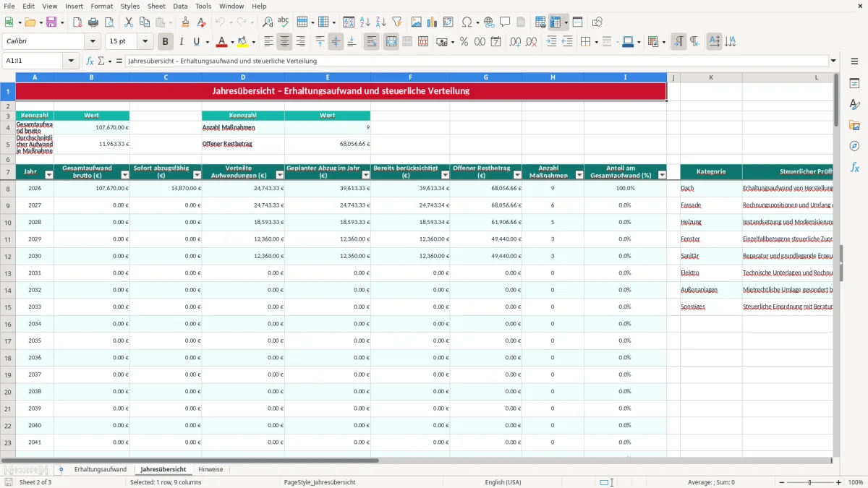Viewport: 868px width, 488px height.
Task: Open Sofort abzugsfähig filter dropdown
Action: click(x=197, y=175)
